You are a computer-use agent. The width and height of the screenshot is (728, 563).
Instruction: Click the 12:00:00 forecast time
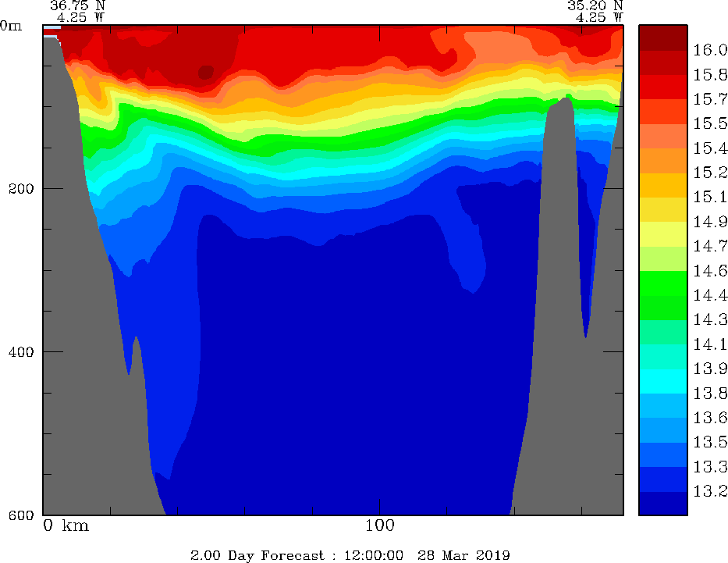374,555
